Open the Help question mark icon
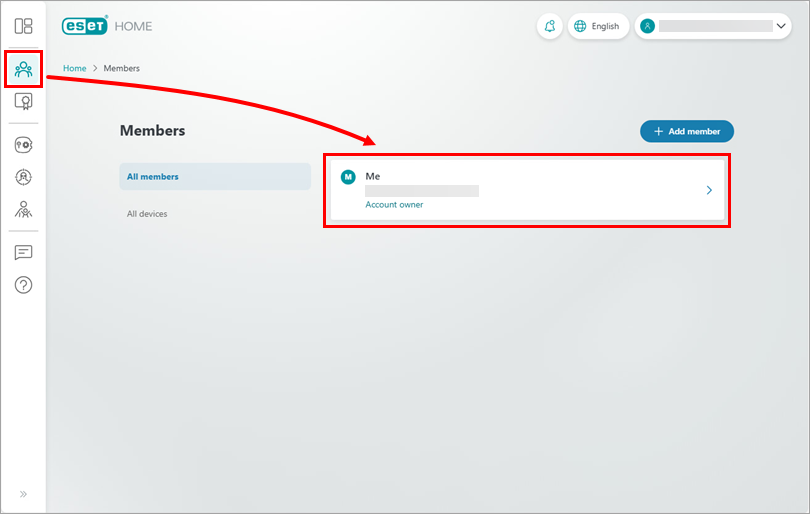Screen dimensions: 810x514 [23, 285]
